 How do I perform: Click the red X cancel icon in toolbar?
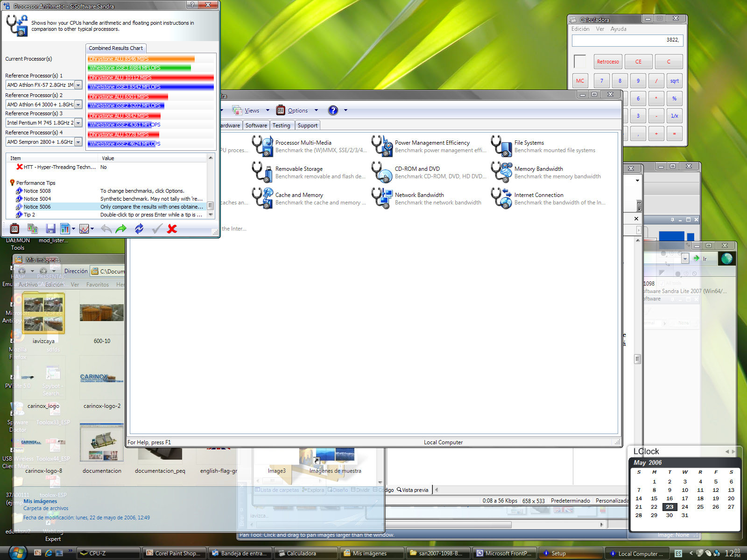coord(172,229)
